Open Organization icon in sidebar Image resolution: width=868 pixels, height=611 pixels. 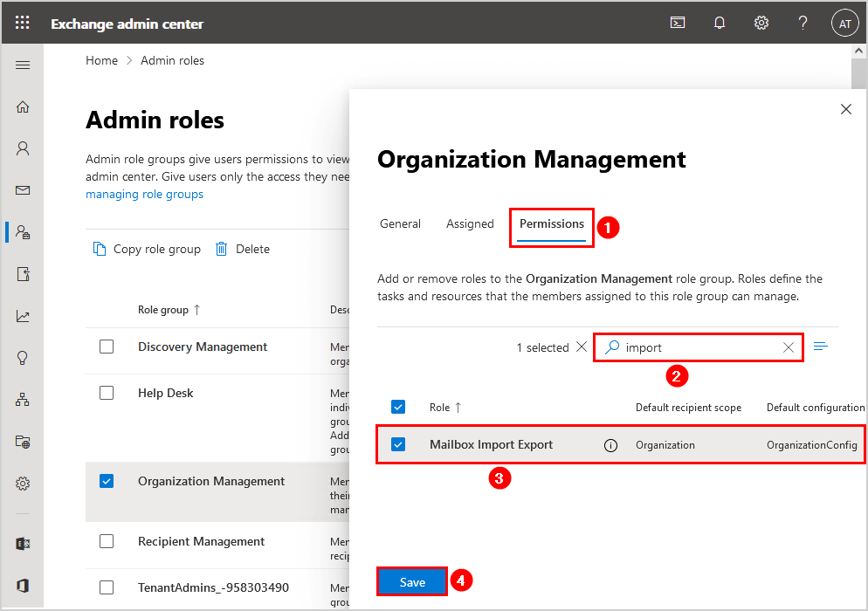point(23,400)
